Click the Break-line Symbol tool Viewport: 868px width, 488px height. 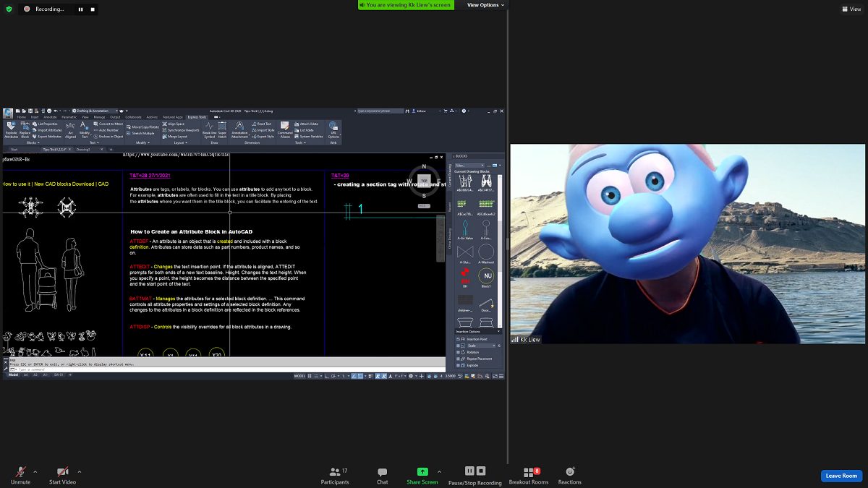pos(209,129)
